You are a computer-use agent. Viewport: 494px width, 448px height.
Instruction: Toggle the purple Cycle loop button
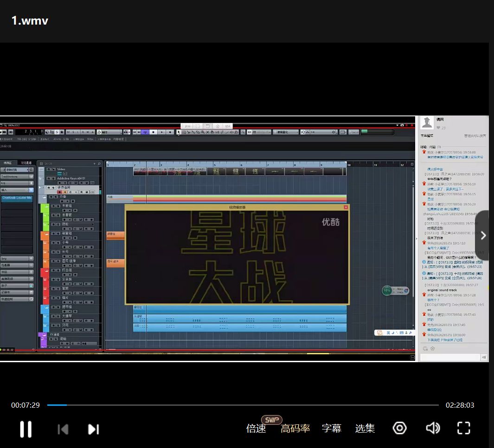pos(146,132)
